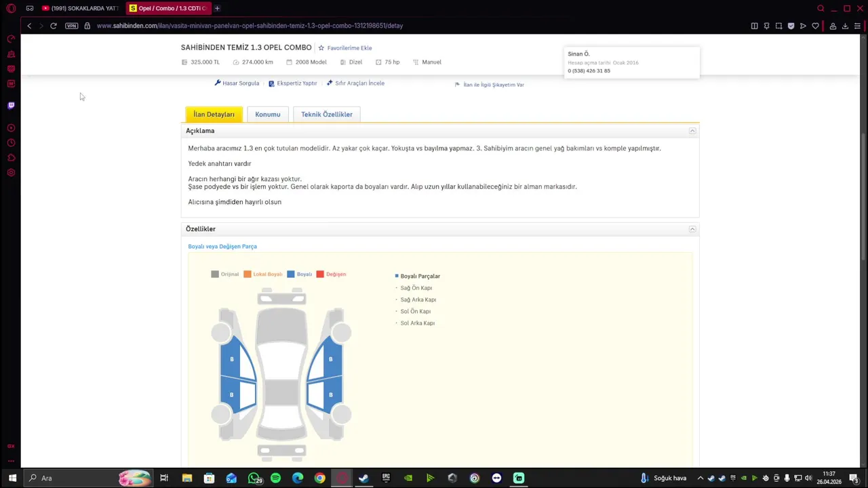The width and height of the screenshot is (868, 488).
Task: Open the Windows Start menu
Action: (12, 478)
